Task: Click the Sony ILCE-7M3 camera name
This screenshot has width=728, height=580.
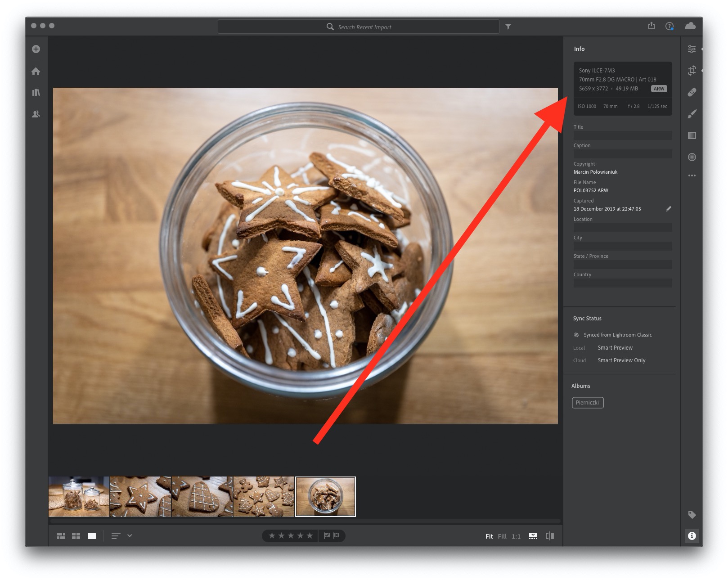Action: coord(597,71)
